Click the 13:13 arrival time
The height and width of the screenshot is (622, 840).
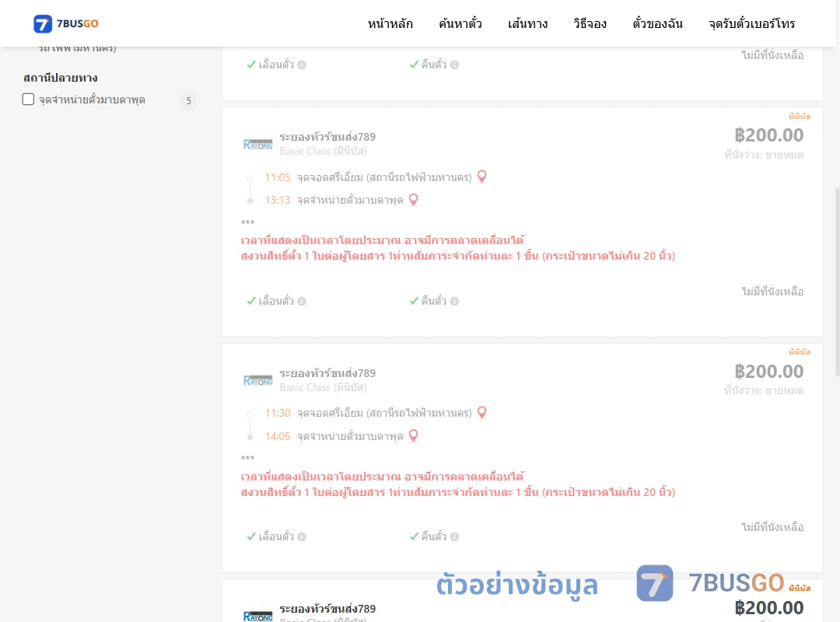pos(278,200)
